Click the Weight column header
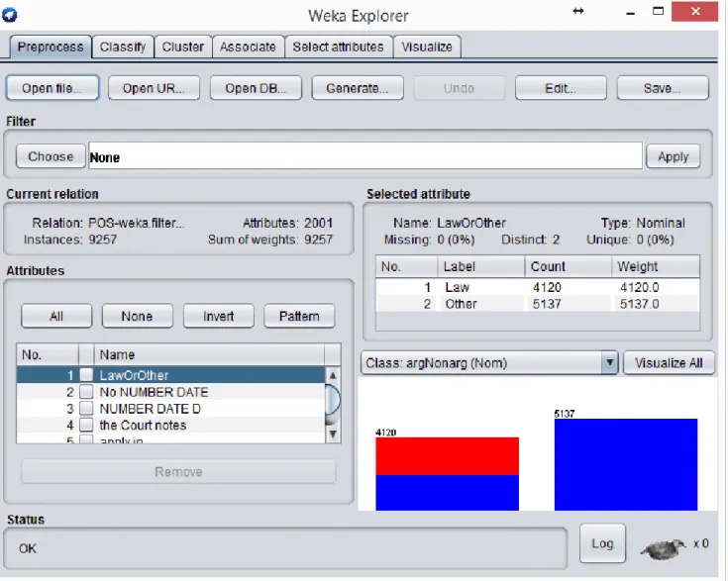 655,266
